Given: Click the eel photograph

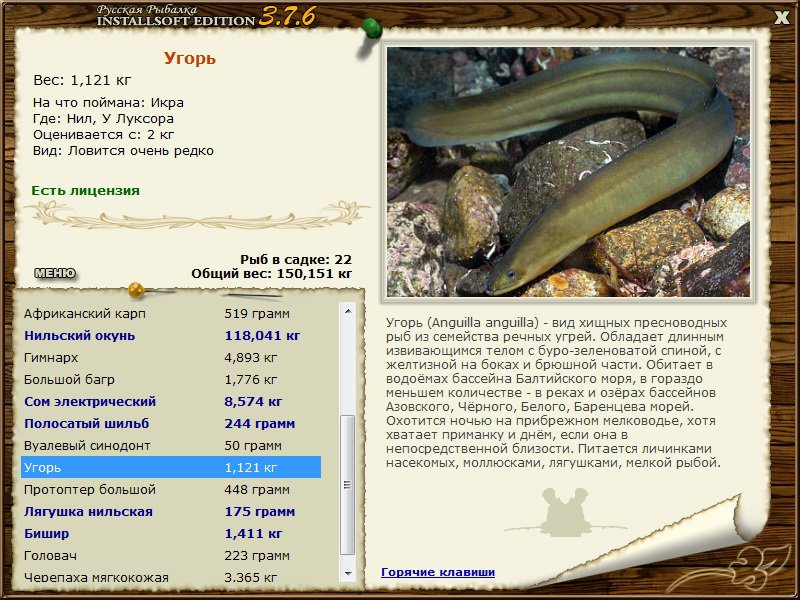Looking at the screenshot, I should (568, 172).
